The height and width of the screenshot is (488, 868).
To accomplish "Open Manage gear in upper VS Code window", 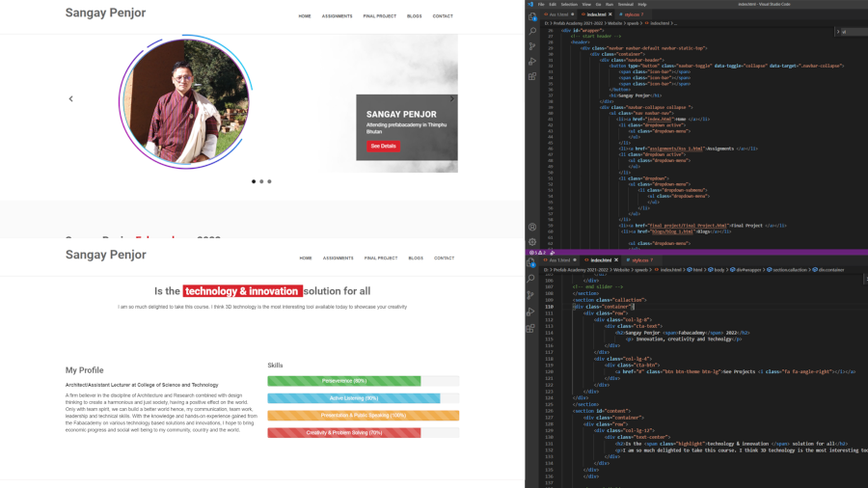I will click(532, 242).
